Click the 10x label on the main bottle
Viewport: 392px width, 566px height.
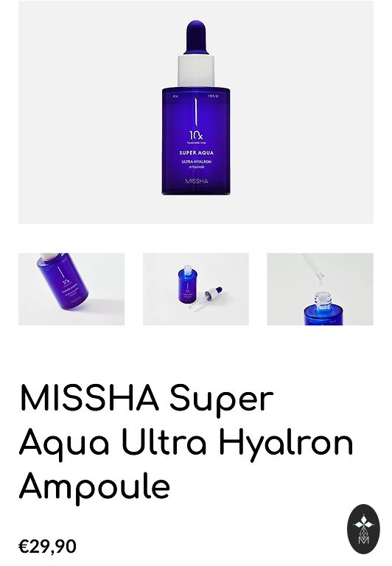196,136
